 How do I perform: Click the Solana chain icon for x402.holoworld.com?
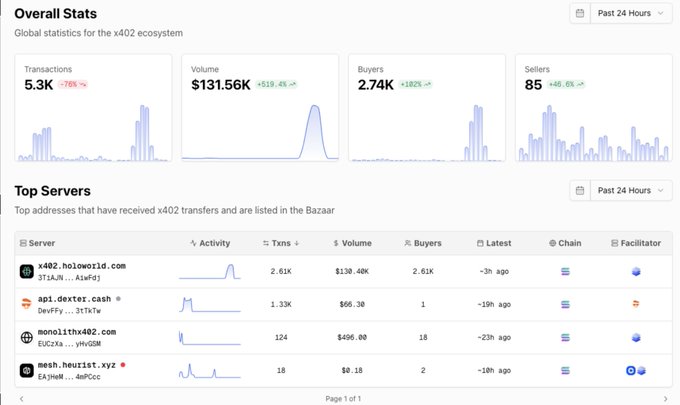pyautogui.click(x=566, y=271)
